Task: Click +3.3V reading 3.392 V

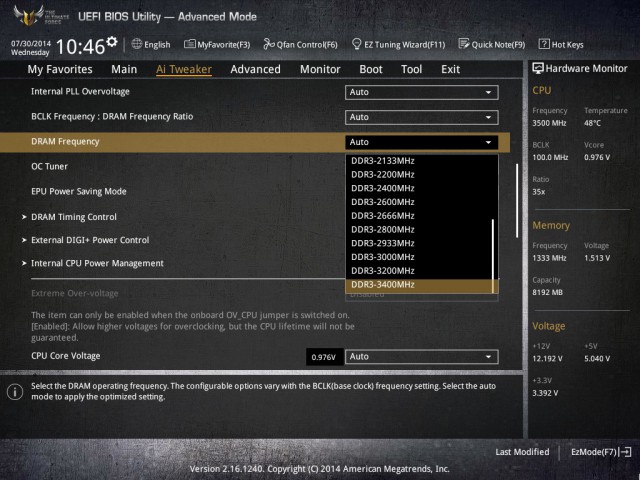Action: [545, 393]
